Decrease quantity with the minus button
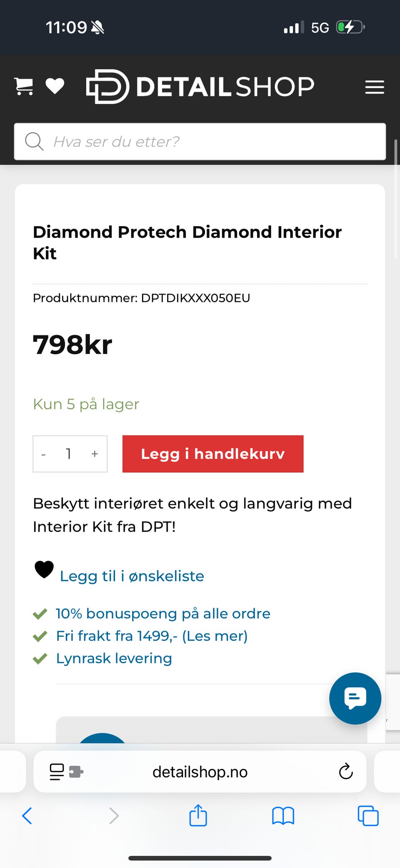The image size is (400, 868). 44,454
